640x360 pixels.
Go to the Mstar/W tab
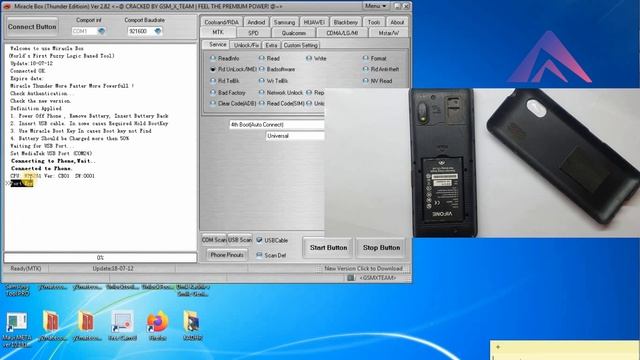click(389, 33)
